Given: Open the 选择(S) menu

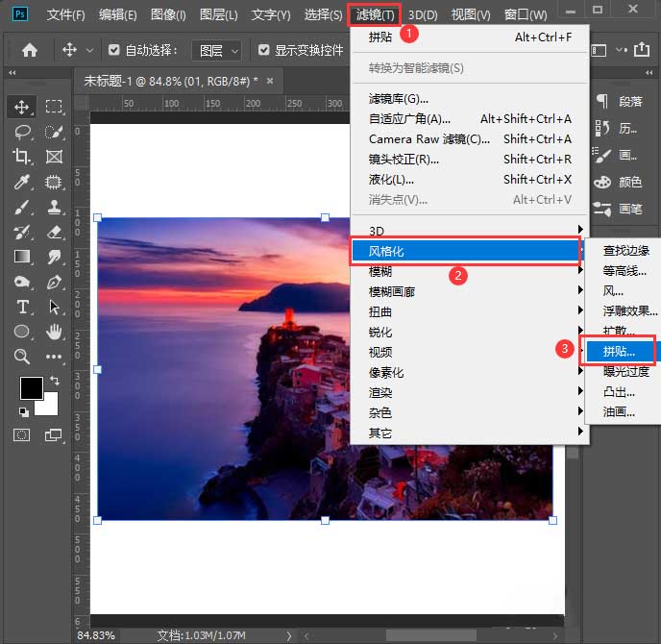Looking at the screenshot, I should 324,15.
